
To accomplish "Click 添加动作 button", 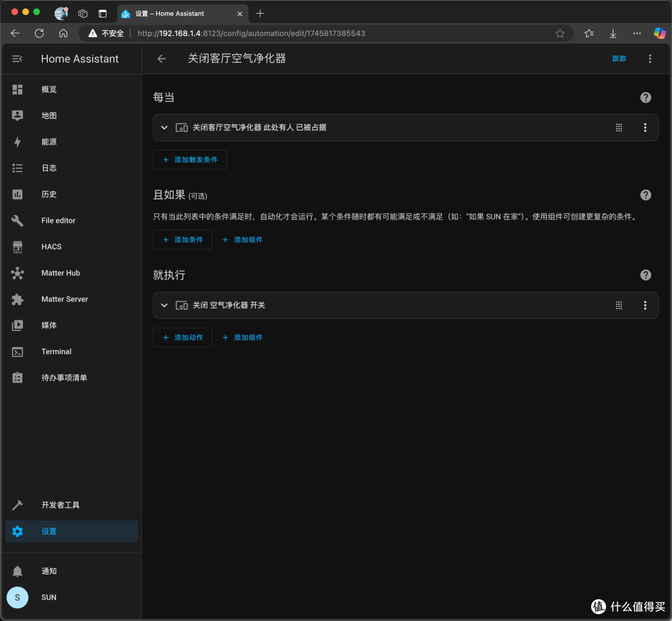I will pos(182,338).
